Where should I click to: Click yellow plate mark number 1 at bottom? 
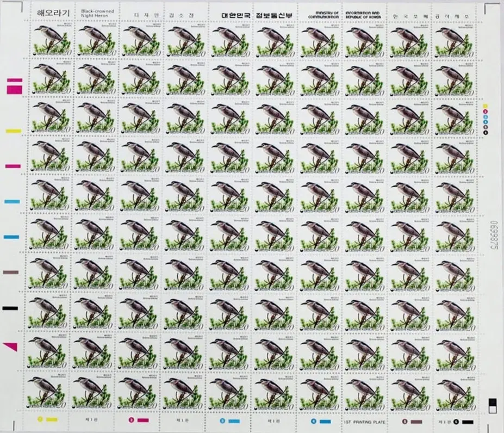pos(47,419)
